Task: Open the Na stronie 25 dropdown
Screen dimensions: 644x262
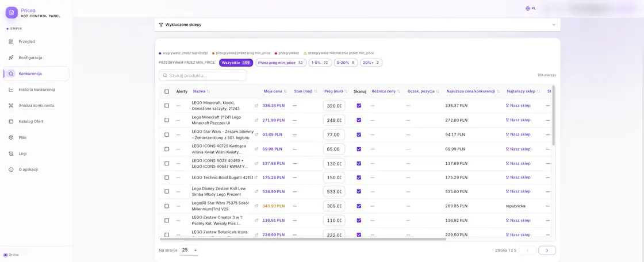Action: (x=189, y=250)
